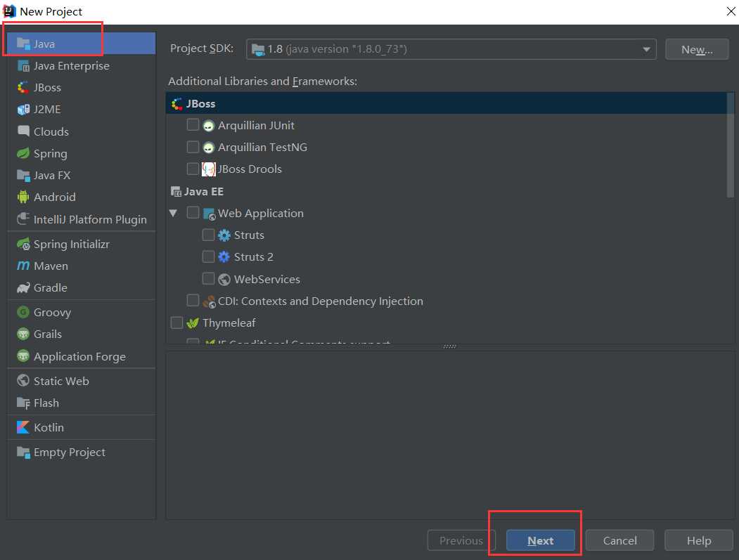This screenshot has width=739, height=560.
Task: Choose the Grails icon in sidebar
Action: tap(23, 334)
